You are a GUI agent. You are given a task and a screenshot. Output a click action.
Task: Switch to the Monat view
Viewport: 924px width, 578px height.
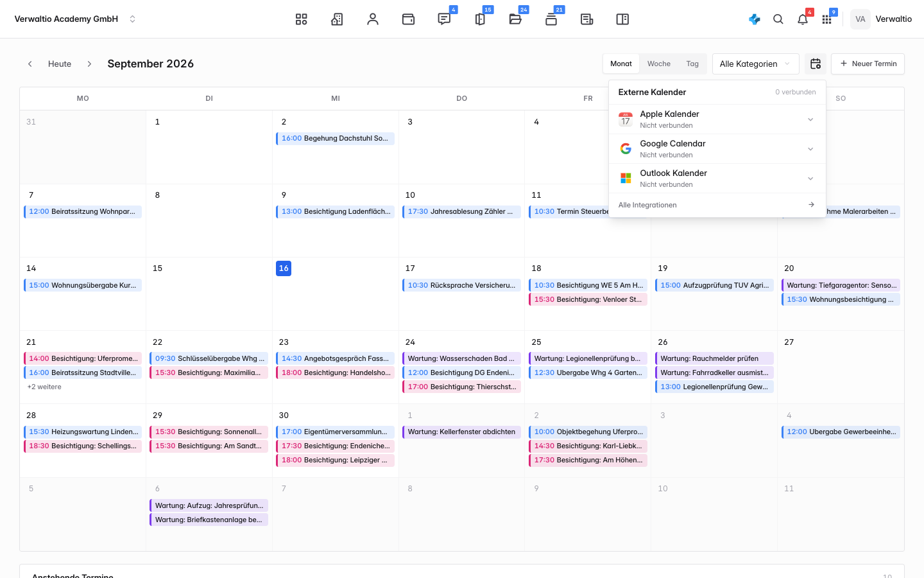[621, 64]
